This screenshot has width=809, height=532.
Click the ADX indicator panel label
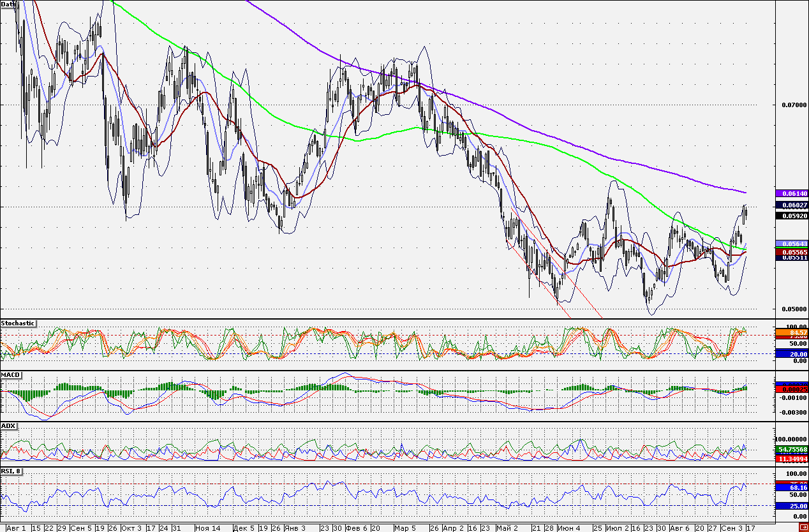9,425
